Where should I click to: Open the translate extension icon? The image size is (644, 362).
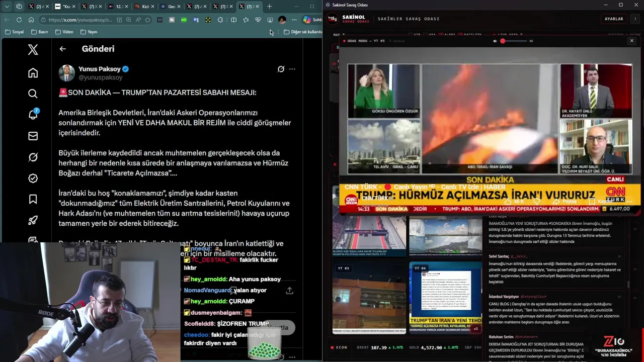(x=196, y=20)
